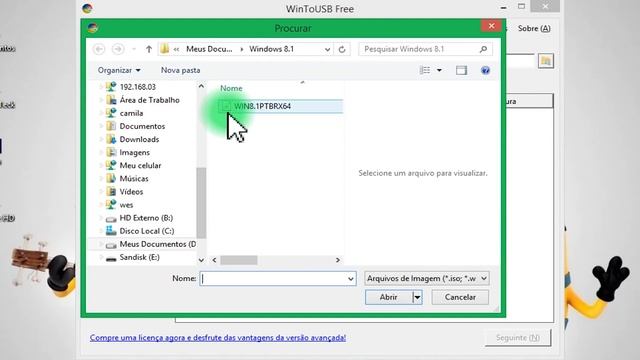Click the file list horizontal scrollbar thumb
This screenshot has width=640, height=360.
[x=239, y=260]
